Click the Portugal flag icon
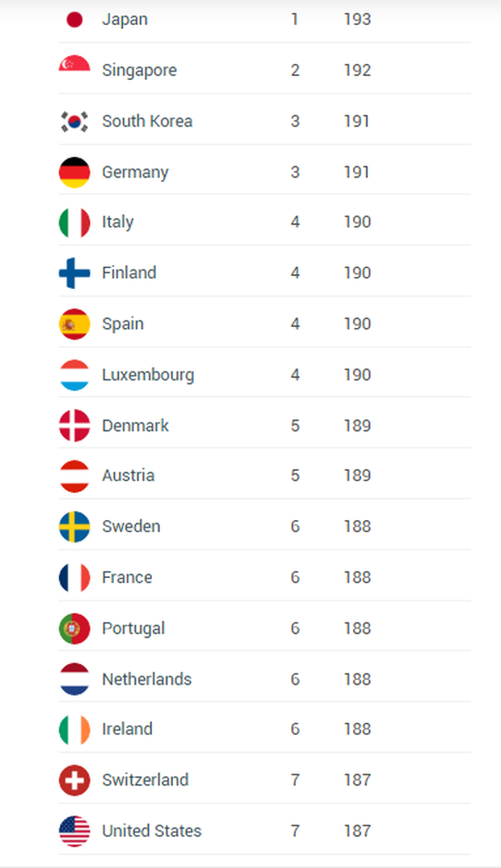Image resolution: width=501 pixels, height=868 pixels. tap(74, 628)
